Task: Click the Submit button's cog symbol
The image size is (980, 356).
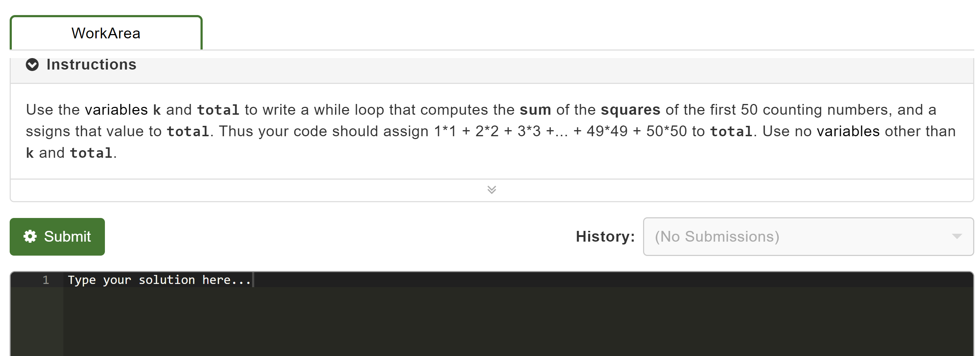Action: pyautogui.click(x=30, y=237)
